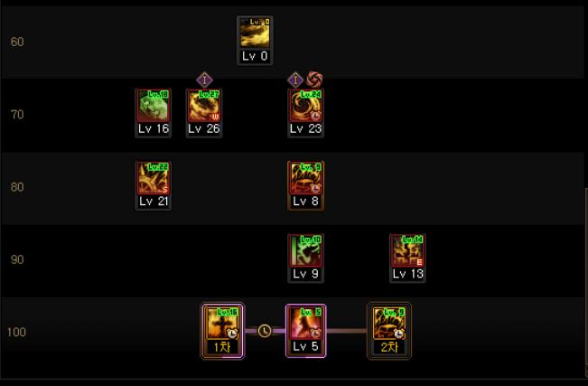
Task: Click the Lv 8 skill icon
Action: pyautogui.click(x=305, y=178)
